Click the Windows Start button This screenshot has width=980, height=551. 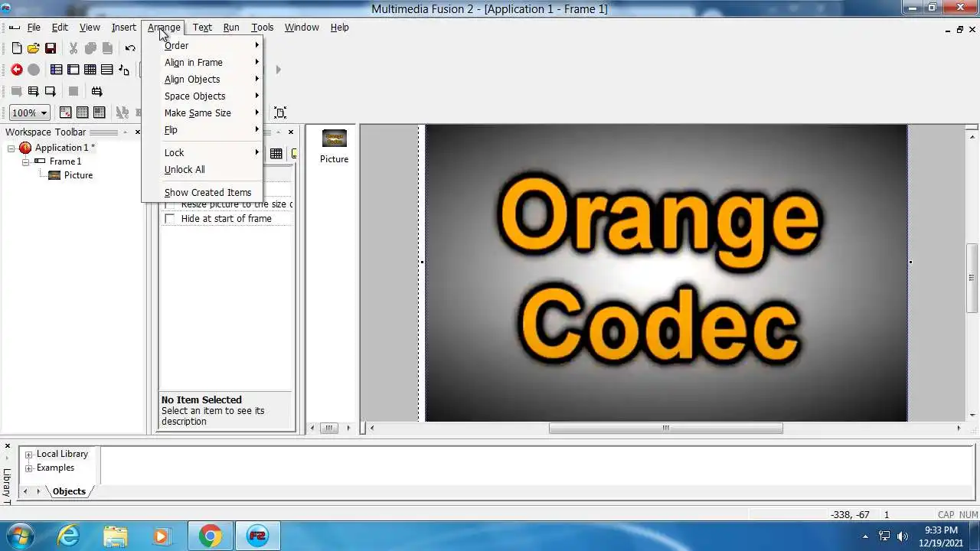click(x=20, y=536)
